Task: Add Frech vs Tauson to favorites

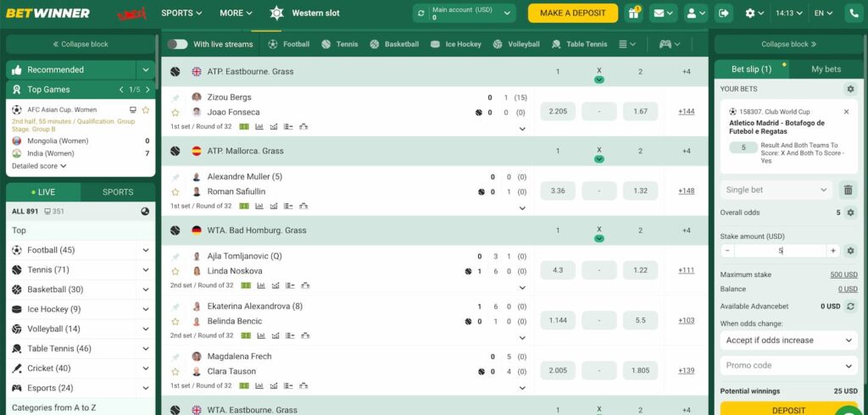Action: 175,371
